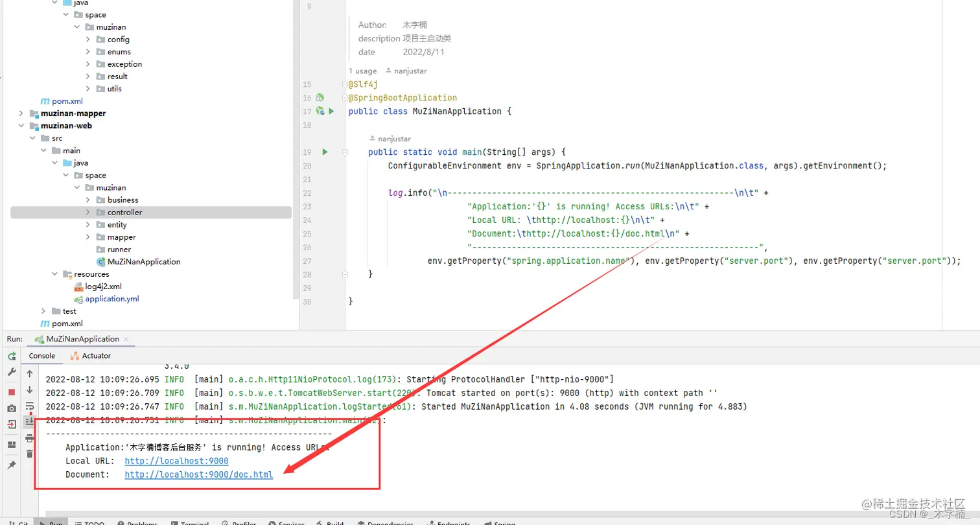The image size is (980, 525).
Task: Click the Spring bean gutter icon at line 16
Action: click(320, 98)
